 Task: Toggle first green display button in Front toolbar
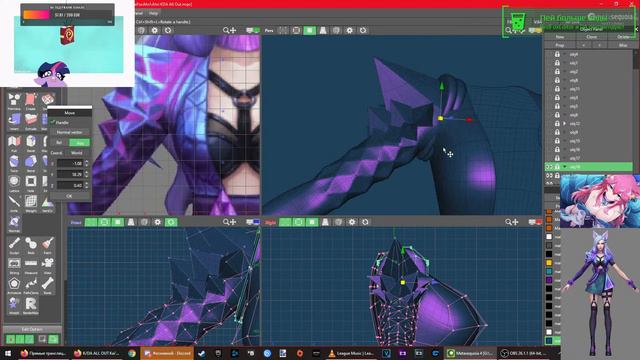91,222
